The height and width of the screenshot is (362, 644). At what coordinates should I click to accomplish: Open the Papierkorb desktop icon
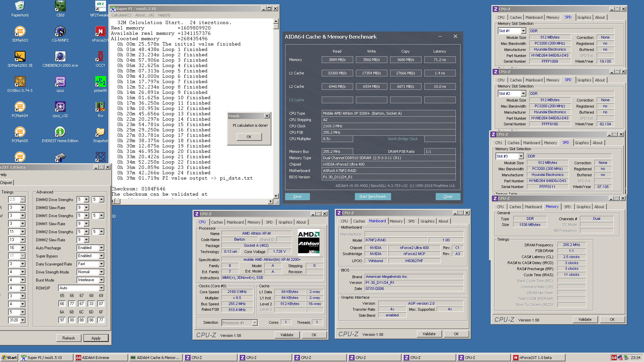coord(20,9)
